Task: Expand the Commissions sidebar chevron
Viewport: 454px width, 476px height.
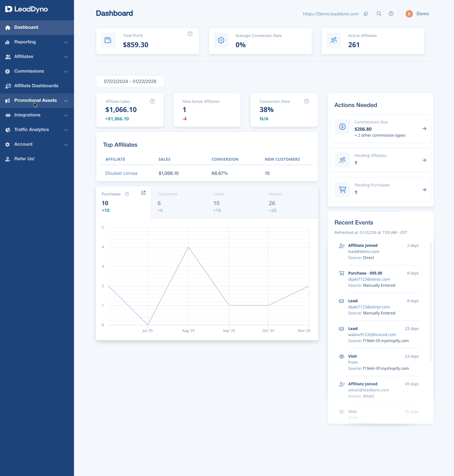Action: [66, 71]
